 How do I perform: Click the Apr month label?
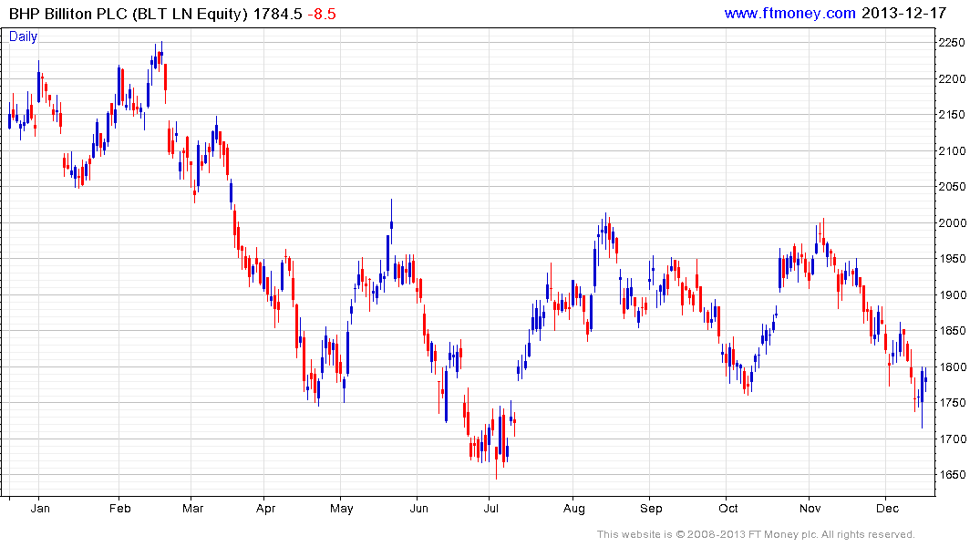(x=265, y=508)
